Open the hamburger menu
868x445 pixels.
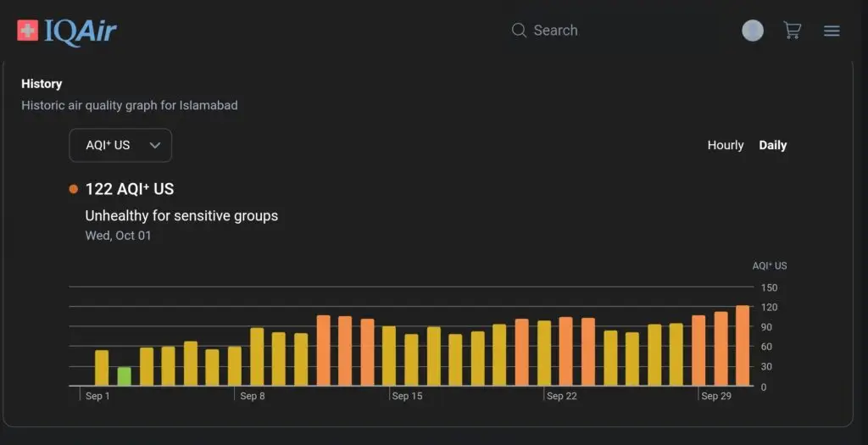[x=832, y=31]
